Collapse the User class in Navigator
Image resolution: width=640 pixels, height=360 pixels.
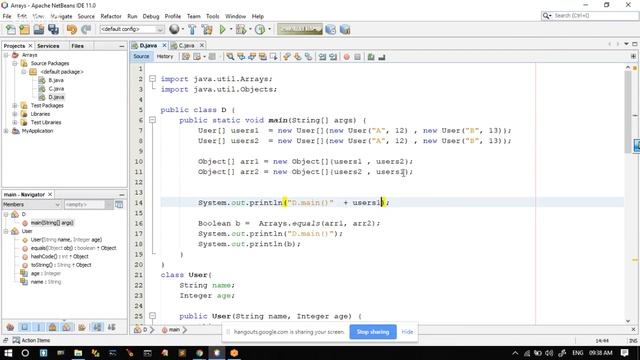pos(6,231)
